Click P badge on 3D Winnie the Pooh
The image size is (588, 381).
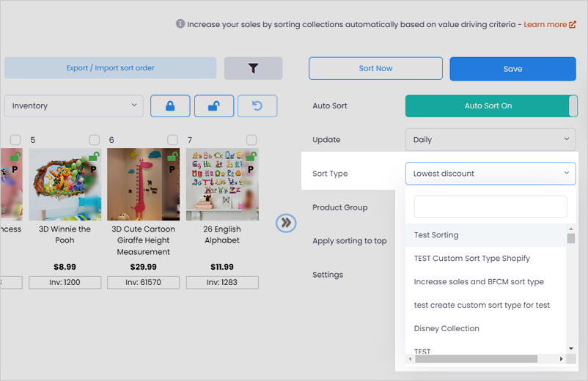click(93, 169)
